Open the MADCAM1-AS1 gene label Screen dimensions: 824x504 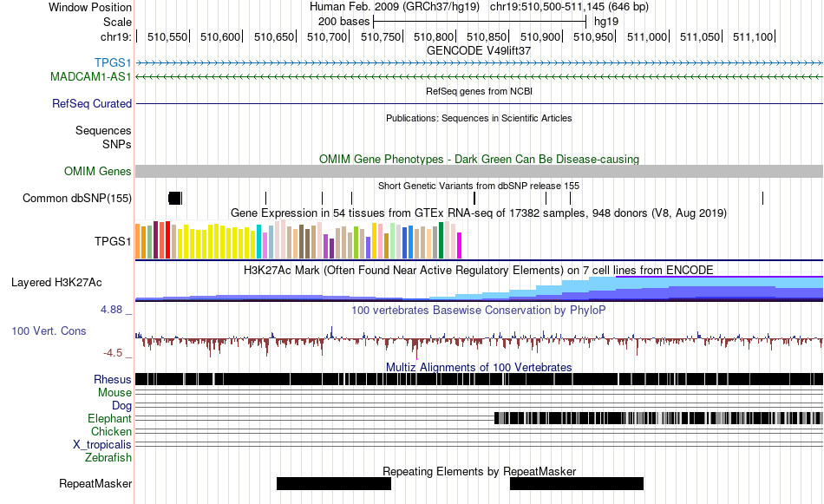coord(91,76)
